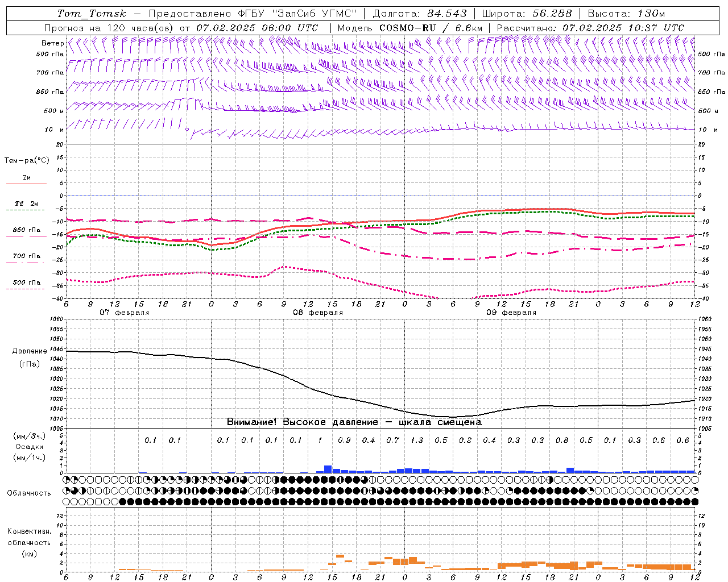Click the 'Td 2м' dew point legend entry
The height and width of the screenshot is (582, 728).
pos(26,203)
